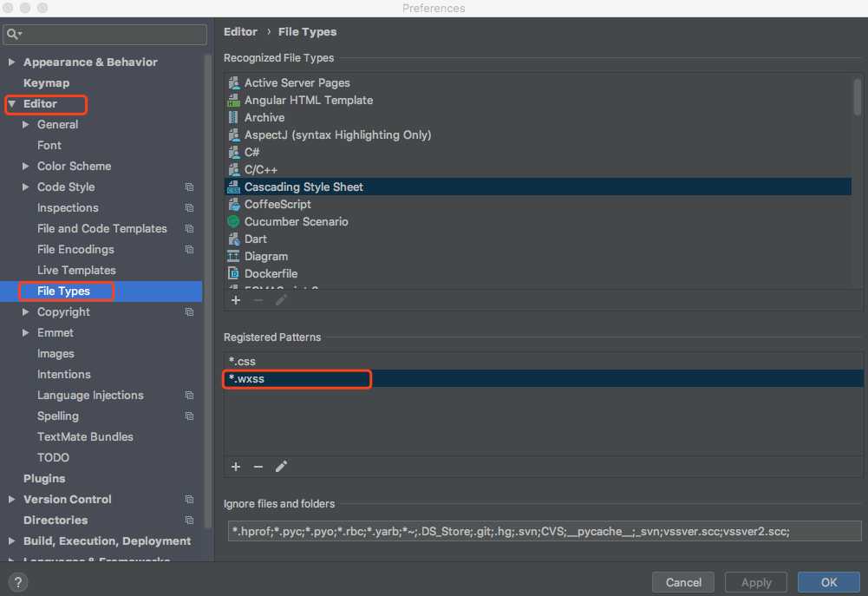Open the TextMate Bundles page
The width and height of the screenshot is (868, 596).
point(85,437)
